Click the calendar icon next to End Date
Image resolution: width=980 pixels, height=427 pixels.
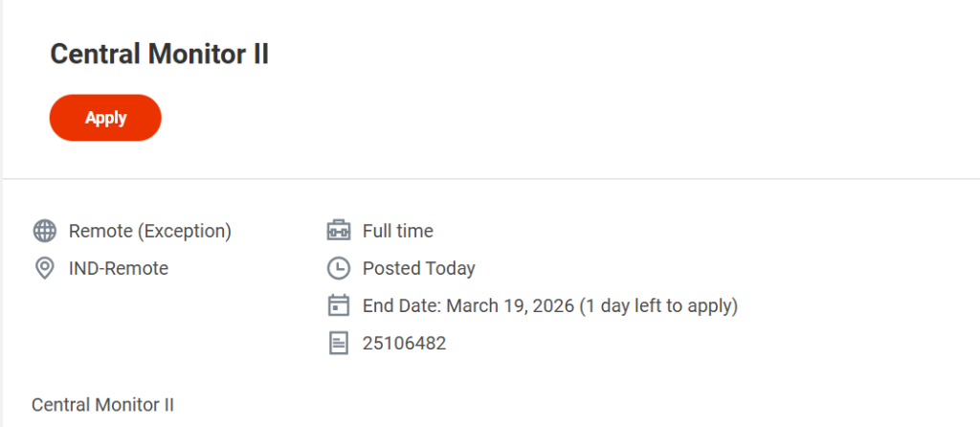click(338, 306)
